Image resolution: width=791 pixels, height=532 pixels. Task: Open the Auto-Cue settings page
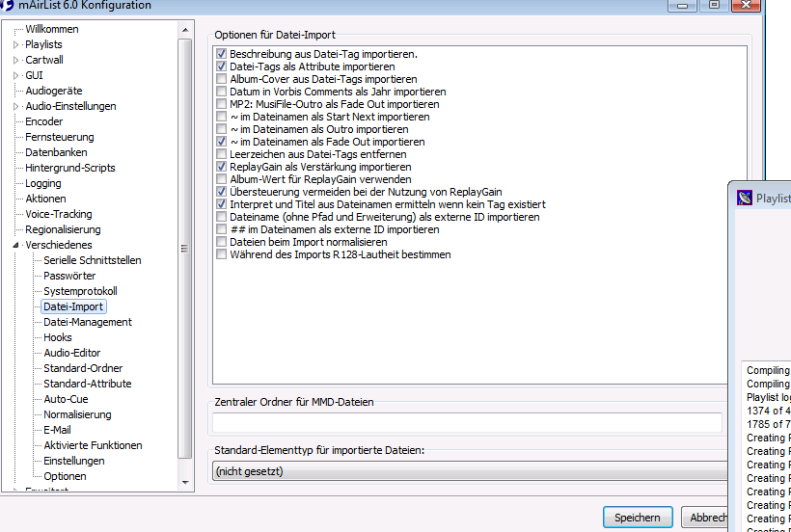tap(66, 399)
